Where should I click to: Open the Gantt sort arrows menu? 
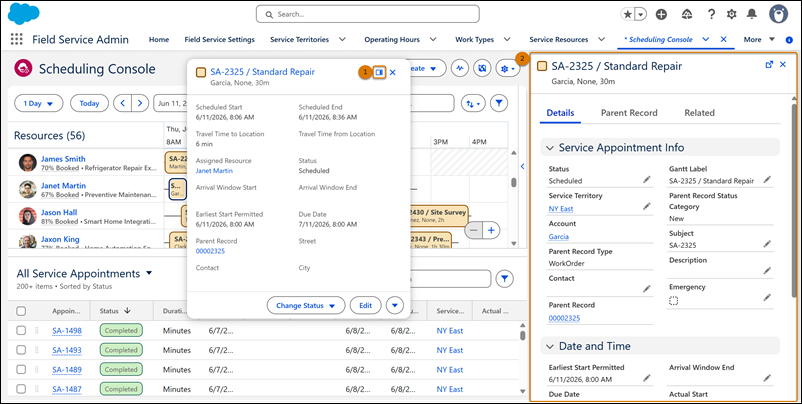[473, 103]
